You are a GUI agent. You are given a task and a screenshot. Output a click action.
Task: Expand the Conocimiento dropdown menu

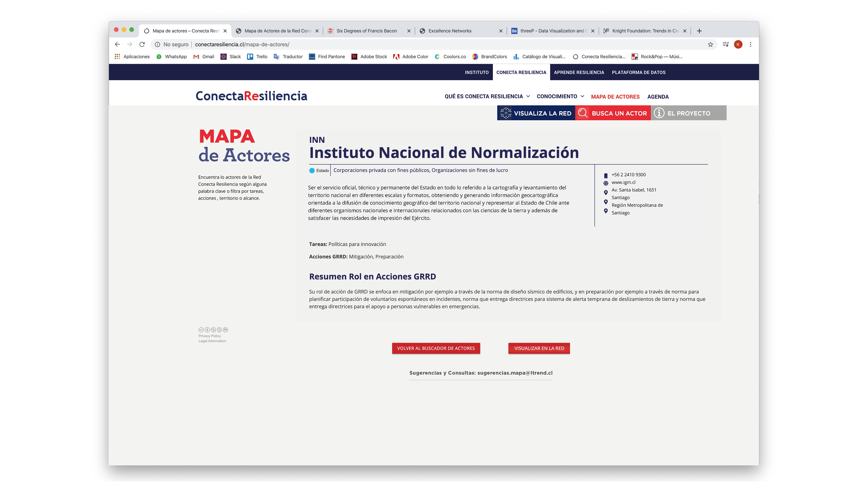[x=560, y=96]
